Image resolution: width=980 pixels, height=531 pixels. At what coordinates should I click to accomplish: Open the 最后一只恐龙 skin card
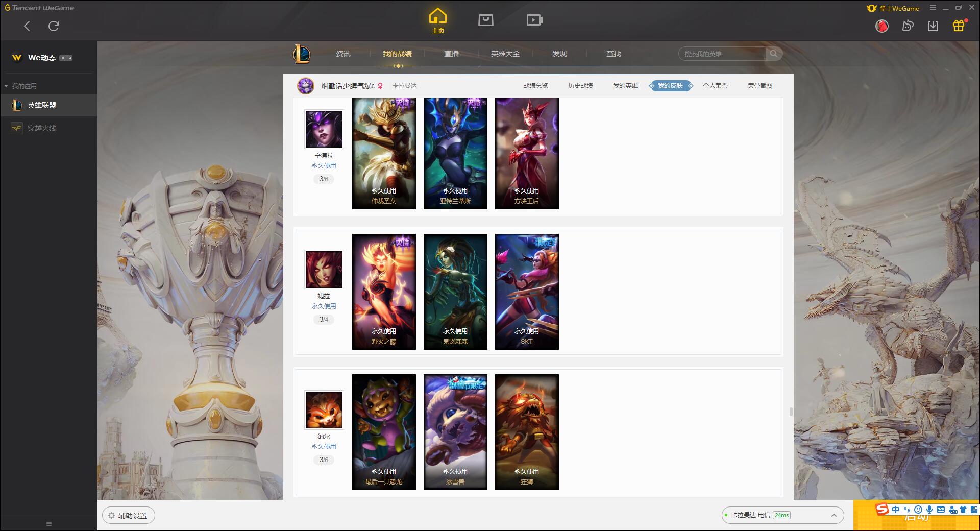pyautogui.click(x=384, y=432)
